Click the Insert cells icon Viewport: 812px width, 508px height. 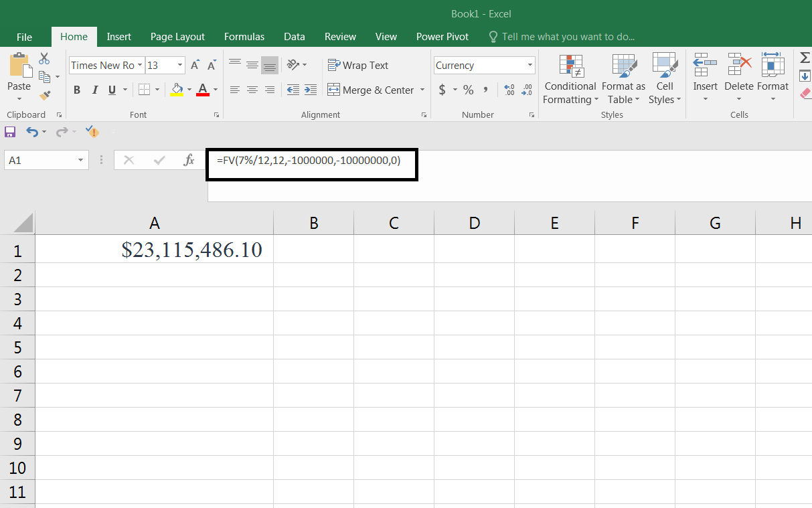tap(705, 66)
